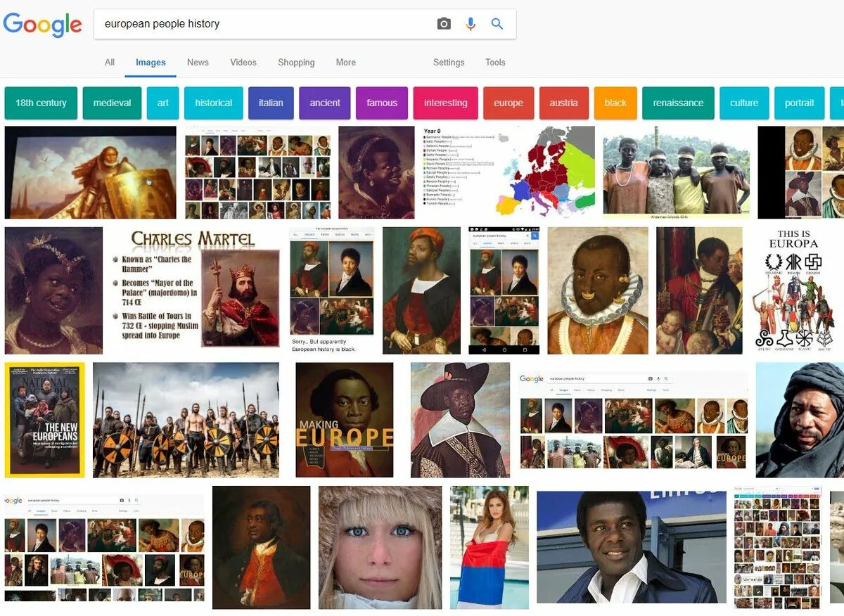Select the art filter chip
This screenshot has height=616, width=844.
(162, 103)
